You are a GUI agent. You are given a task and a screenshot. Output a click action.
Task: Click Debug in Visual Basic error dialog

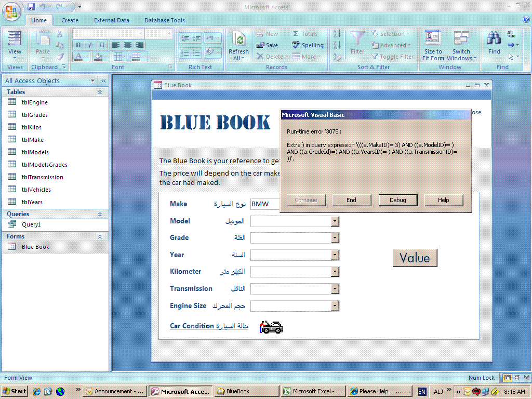point(397,200)
